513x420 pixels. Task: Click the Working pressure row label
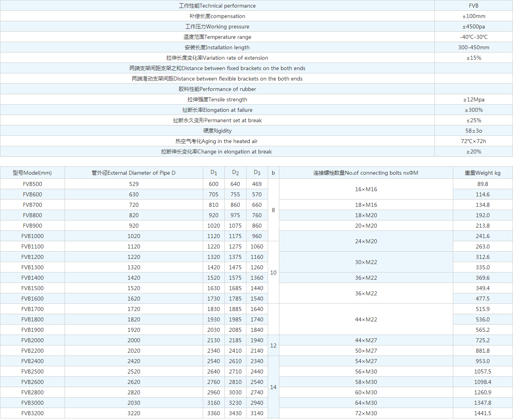(x=217, y=26)
